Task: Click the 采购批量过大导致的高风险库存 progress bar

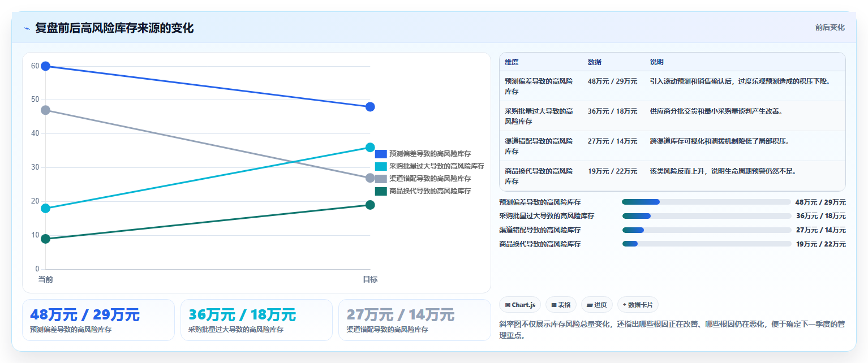Action: point(706,216)
